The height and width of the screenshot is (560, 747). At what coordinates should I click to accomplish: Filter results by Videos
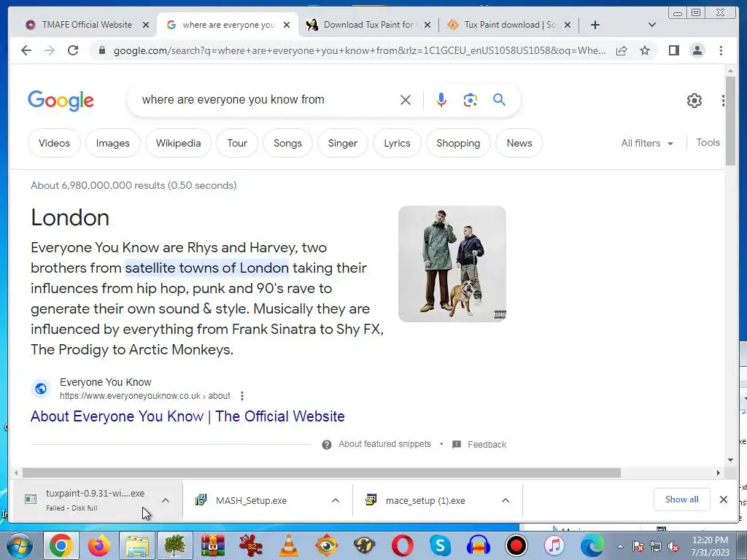pyautogui.click(x=54, y=143)
